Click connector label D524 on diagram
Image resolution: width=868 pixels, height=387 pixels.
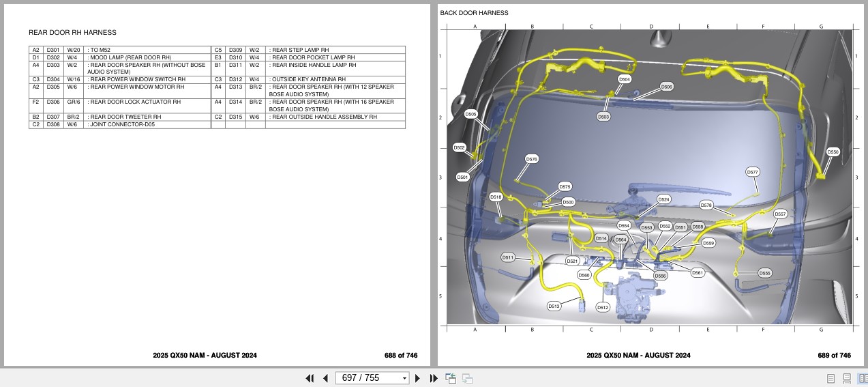[x=663, y=199]
